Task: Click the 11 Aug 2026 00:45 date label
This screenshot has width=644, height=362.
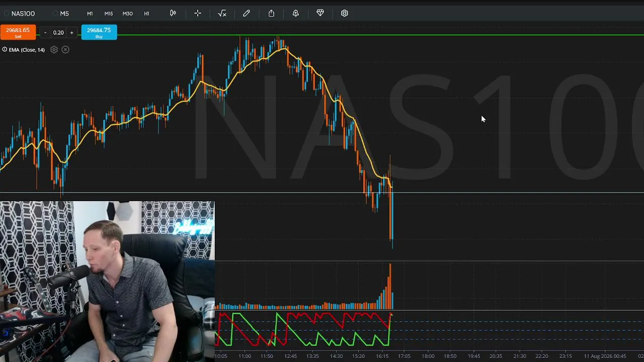Action: click(x=605, y=356)
